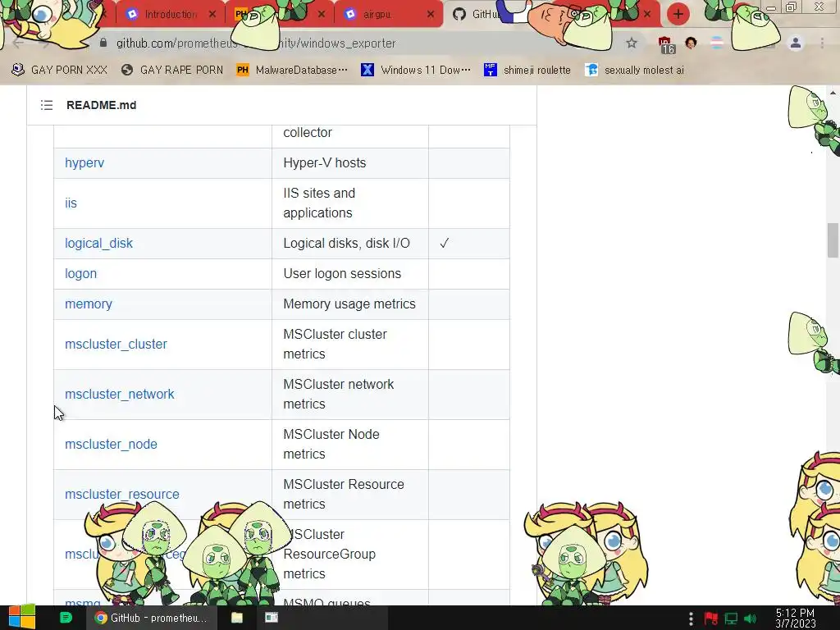Open the extension with the 16 badge
The width and height of the screenshot is (840, 630).
click(665, 45)
